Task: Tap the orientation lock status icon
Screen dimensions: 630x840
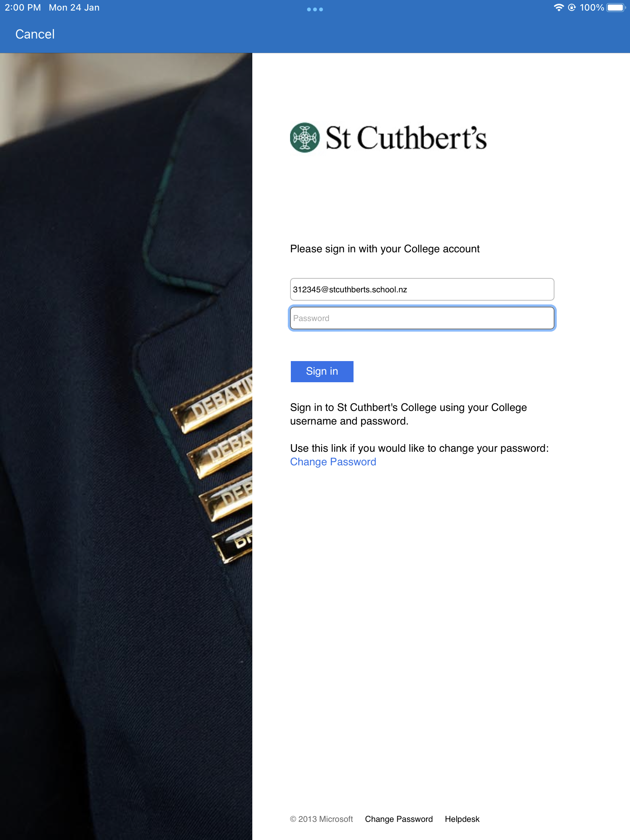Action: click(x=571, y=8)
